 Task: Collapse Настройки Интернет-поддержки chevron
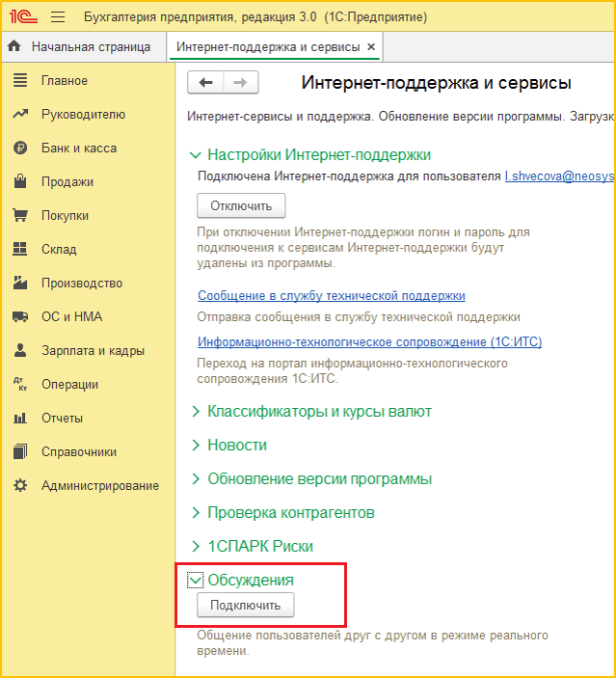[x=196, y=155]
